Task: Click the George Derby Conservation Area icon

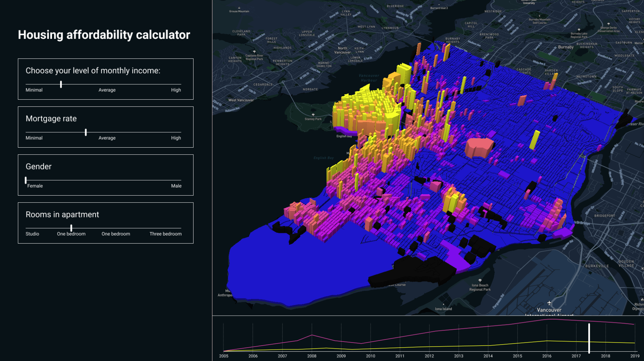Action: (x=608, y=24)
